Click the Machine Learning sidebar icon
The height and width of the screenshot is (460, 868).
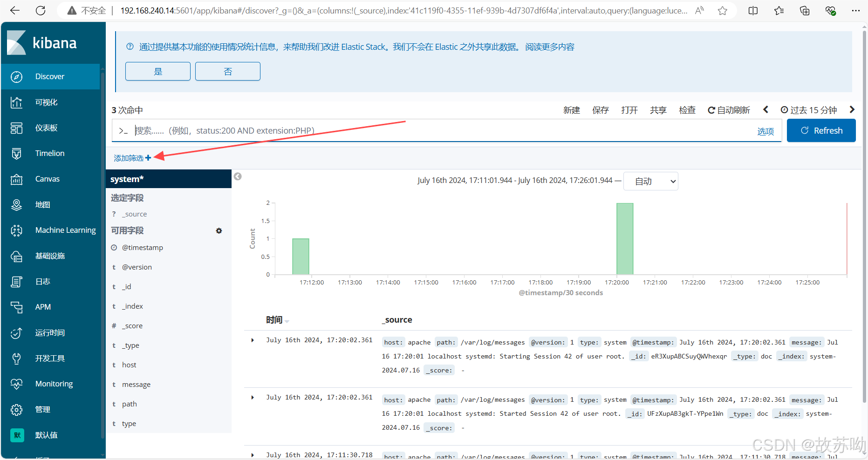pyautogui.click(x=17, y=230)
